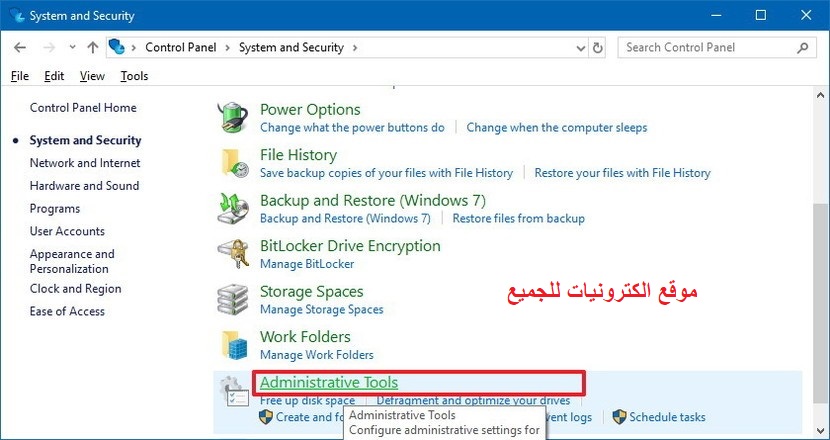Click Free up disk space link
This screenshot has height=440, width=830.
(x=307, y=401)
